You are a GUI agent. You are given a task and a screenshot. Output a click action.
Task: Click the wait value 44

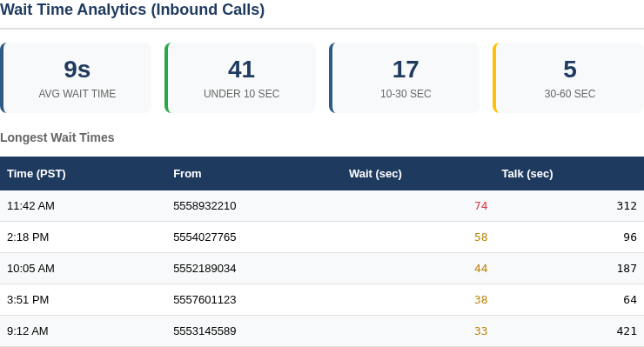click(x=481, y=269)
